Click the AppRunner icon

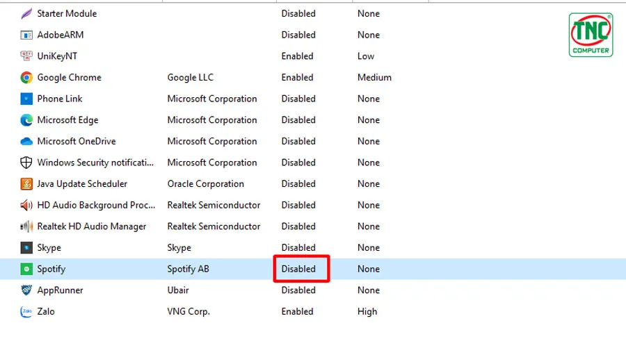[26, 290]
